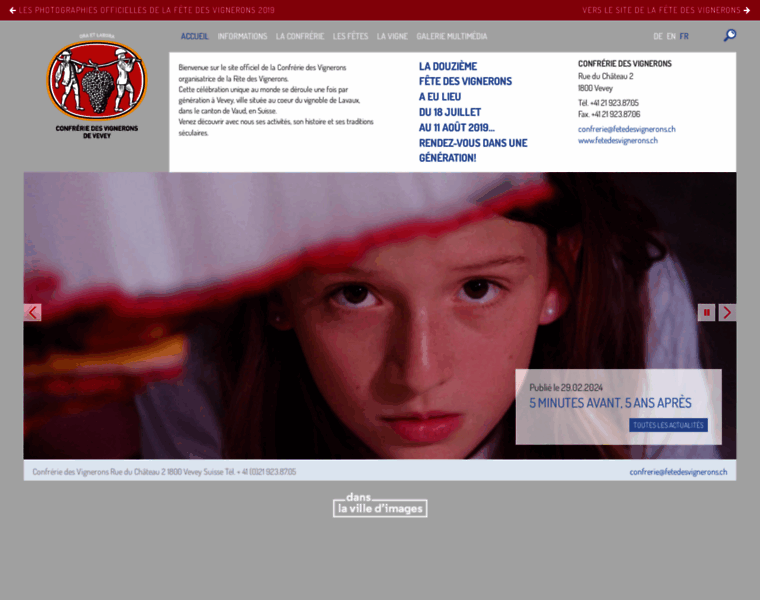Open '5 minutes avant, 5 ans après' article
The height and width of the screenshot is (600, 760).
point(610,403)
